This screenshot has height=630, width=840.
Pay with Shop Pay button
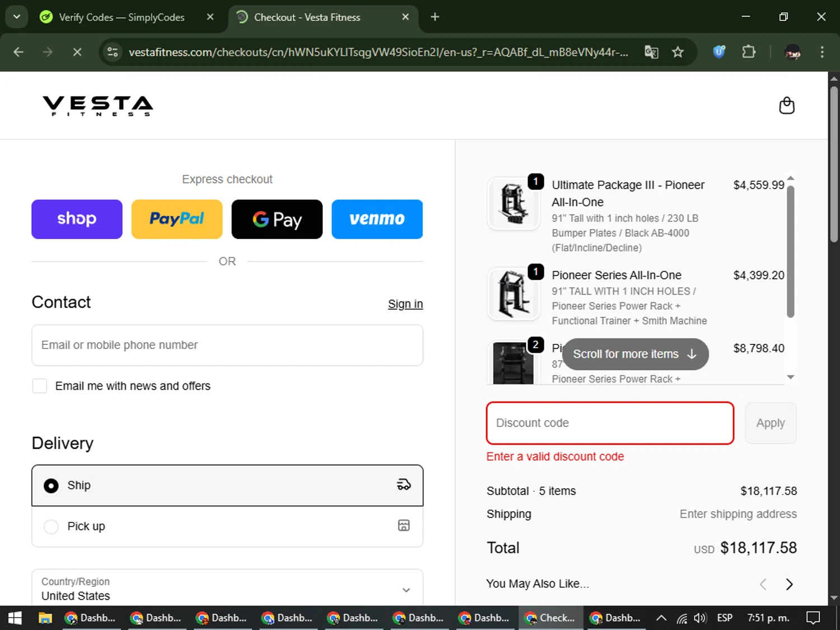(x=77, y=219)
